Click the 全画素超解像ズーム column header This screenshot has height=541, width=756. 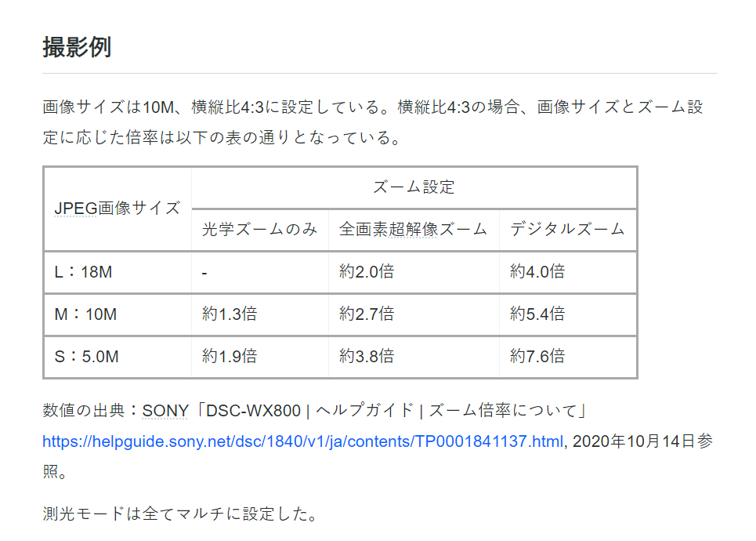click(x=414, y=229)
